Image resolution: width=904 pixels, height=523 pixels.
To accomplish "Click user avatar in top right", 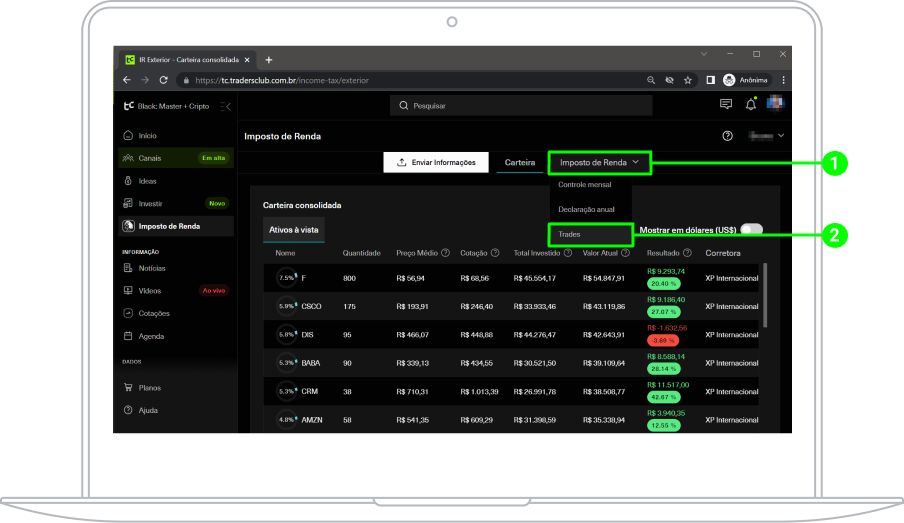I will (x=775, y=103).
